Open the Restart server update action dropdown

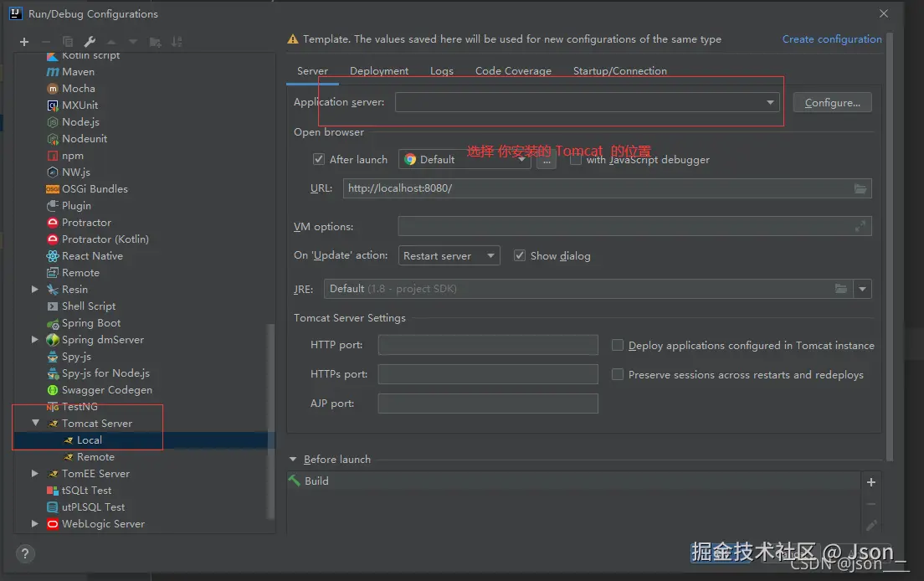click(449, 255)
